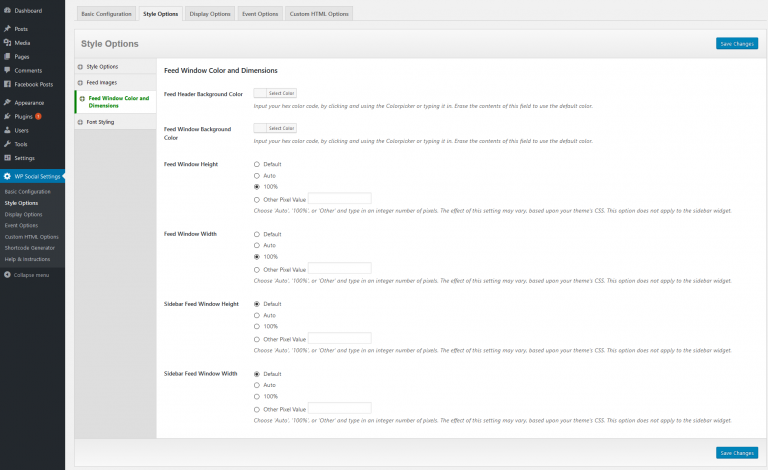Image resolution: width=768 pixels, height=470 pixels.
Task: Open Media library icon
Action: click(x=8, y=43)
